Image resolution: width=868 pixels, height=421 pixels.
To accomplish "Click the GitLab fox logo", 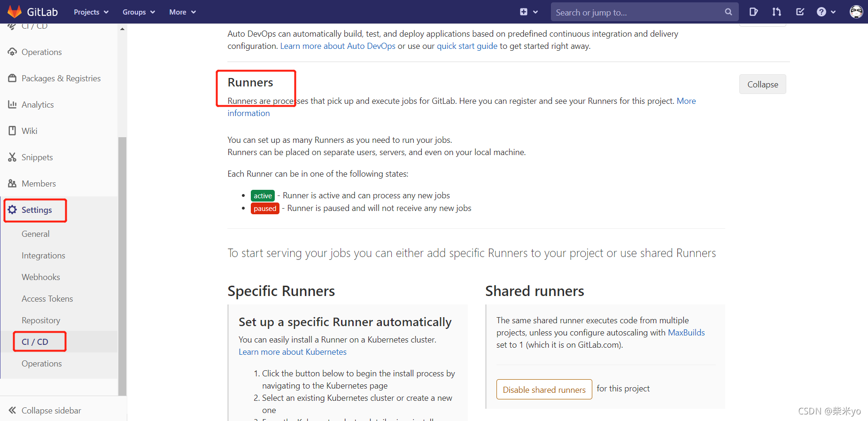I will coord(15,12).
